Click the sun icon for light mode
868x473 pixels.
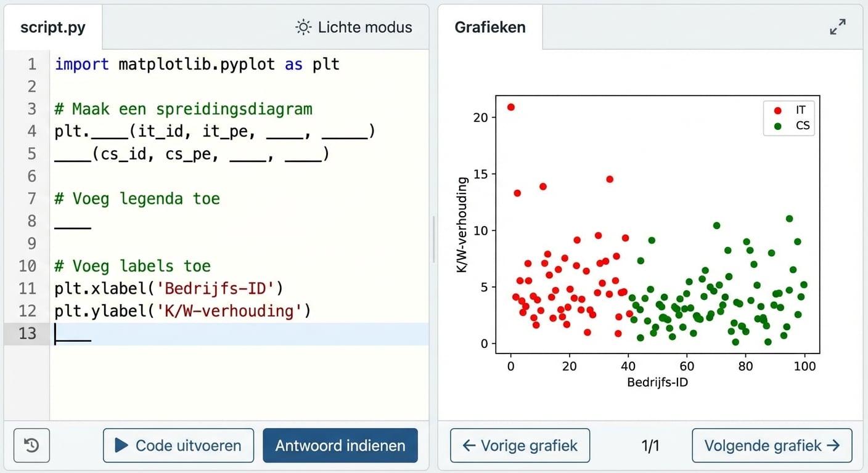click(303, 27)
